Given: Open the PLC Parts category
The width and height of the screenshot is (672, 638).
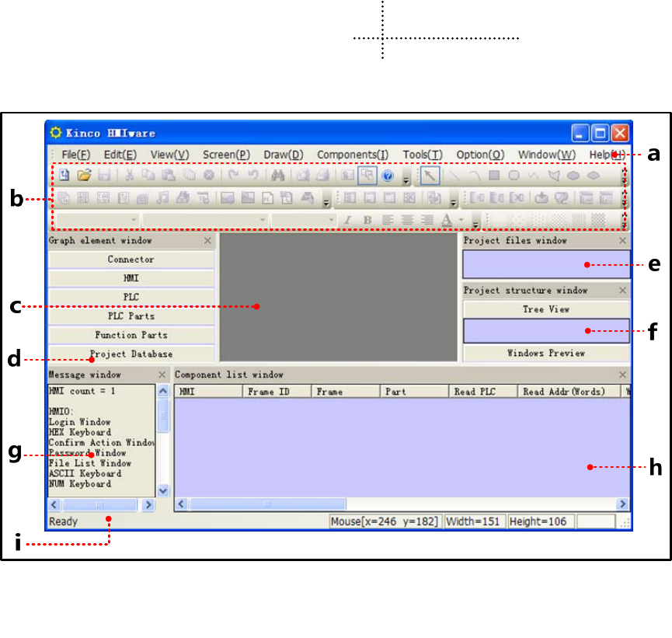Looking at the screenshot, I should tap(131, 316).
